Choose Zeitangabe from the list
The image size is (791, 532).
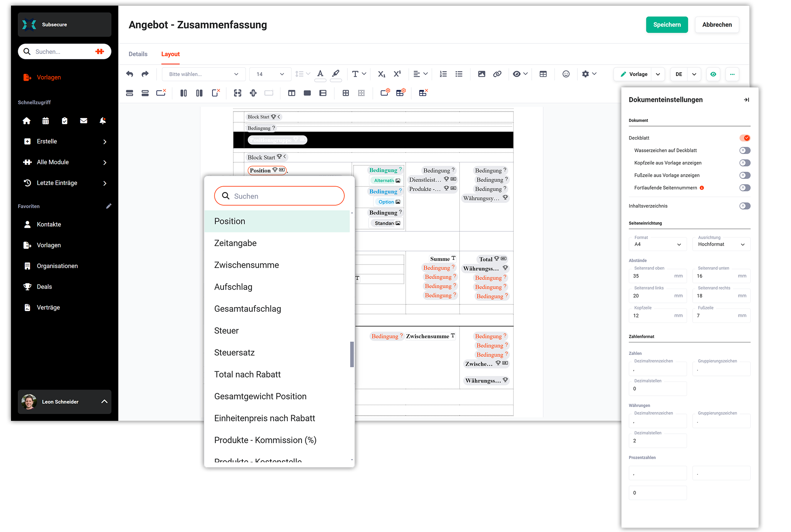pos(277,243)
